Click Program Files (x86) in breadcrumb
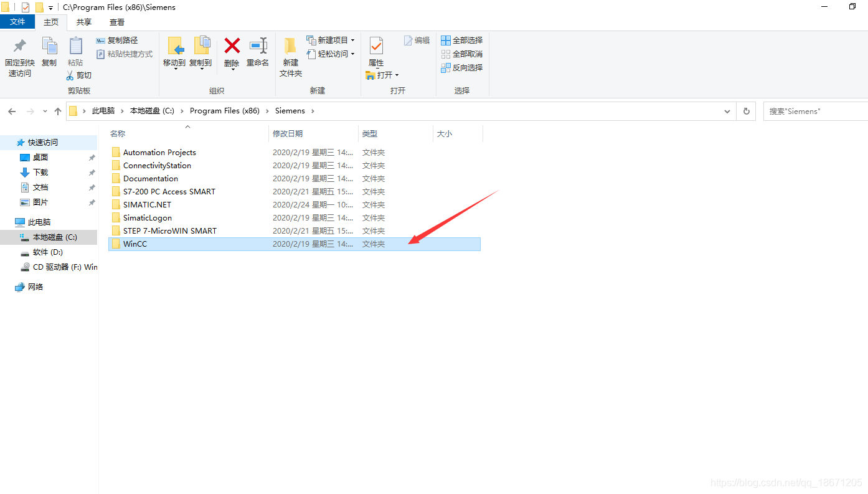868x494 pixels. tap(225, 111)
